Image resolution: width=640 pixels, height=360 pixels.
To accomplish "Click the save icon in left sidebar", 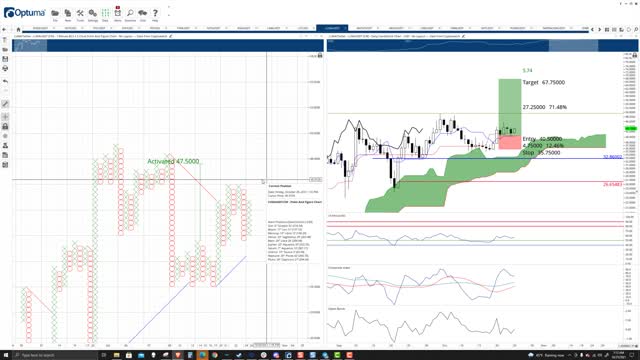I will coord(5,59).
